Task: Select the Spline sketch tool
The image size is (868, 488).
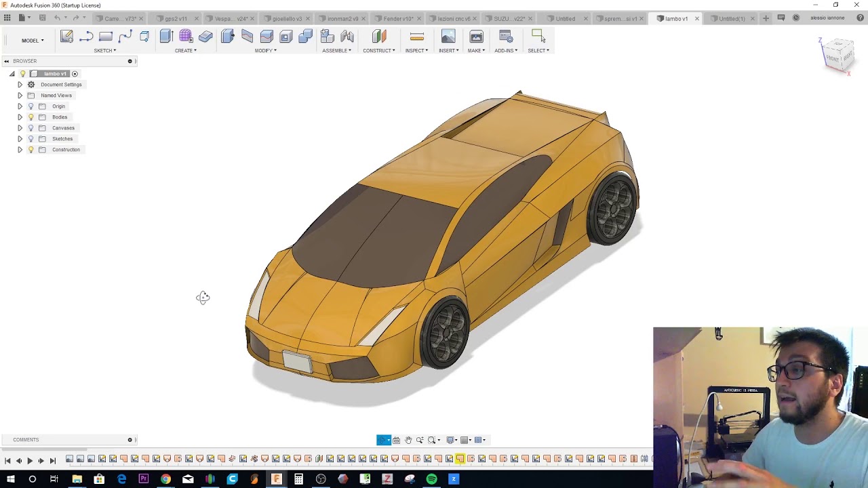Action: tap(125, 37)
